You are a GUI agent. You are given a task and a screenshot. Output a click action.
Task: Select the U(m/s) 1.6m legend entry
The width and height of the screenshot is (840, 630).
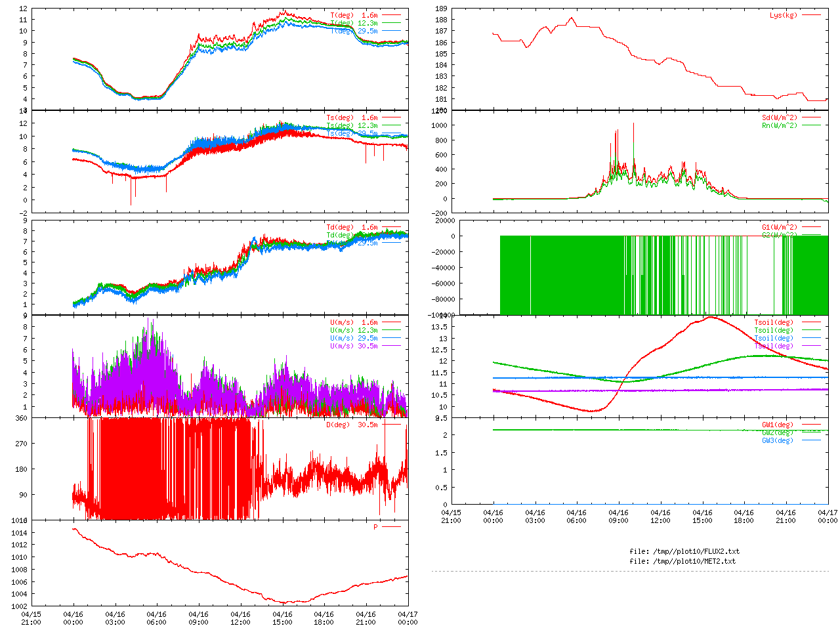[354, 322]
